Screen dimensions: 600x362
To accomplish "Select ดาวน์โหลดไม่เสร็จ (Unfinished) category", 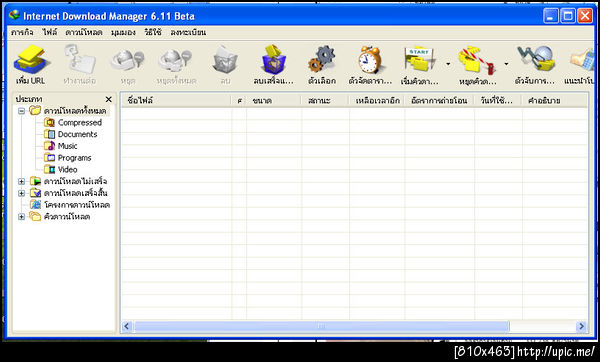I will tap(75, 181).
